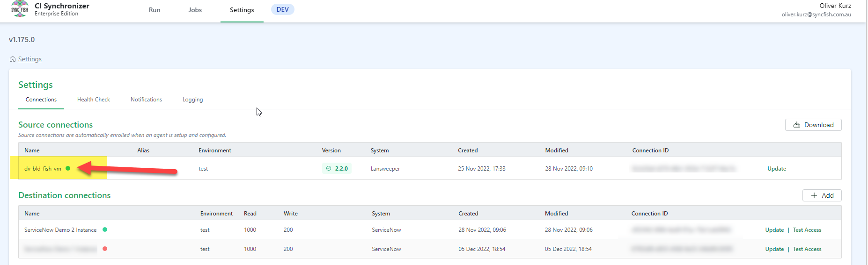Click the v1.175.0 version label

22,40
